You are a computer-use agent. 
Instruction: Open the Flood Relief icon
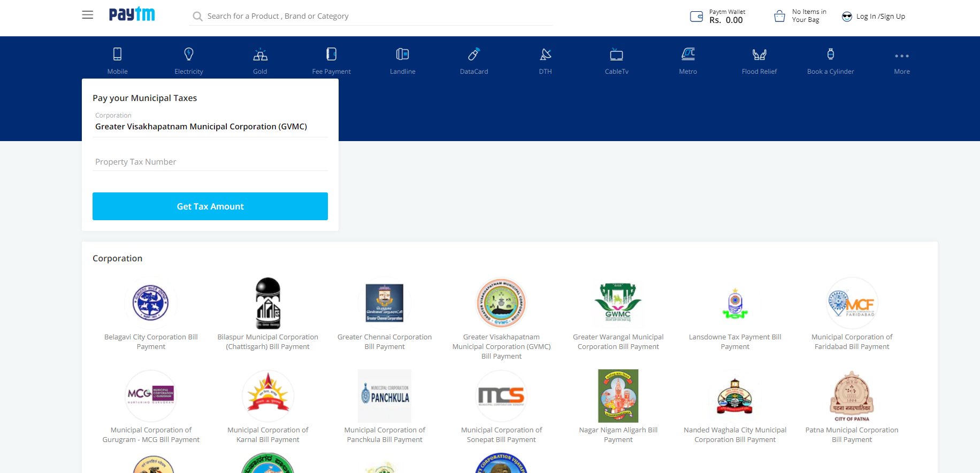759,55
